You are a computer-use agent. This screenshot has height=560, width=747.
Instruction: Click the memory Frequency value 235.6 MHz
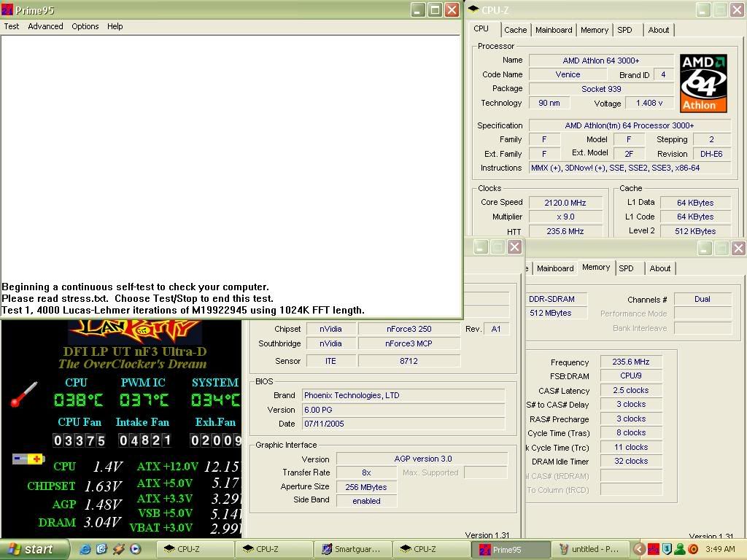pyautogui.click(x=631, y=362)
